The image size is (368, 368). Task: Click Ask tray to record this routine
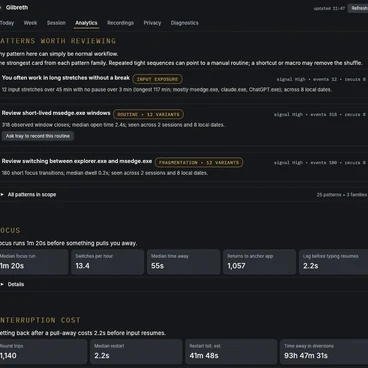click(x=38, y=136)
